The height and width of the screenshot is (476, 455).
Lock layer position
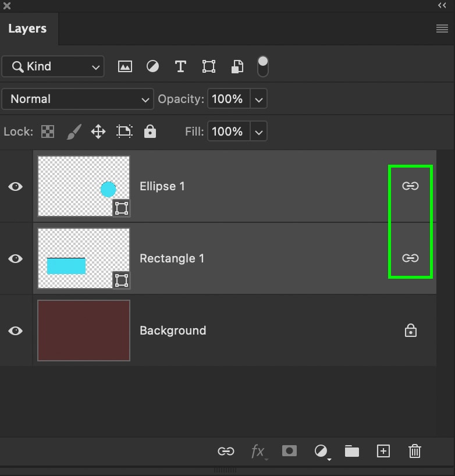pyautogui.click(x=98, y=132)
